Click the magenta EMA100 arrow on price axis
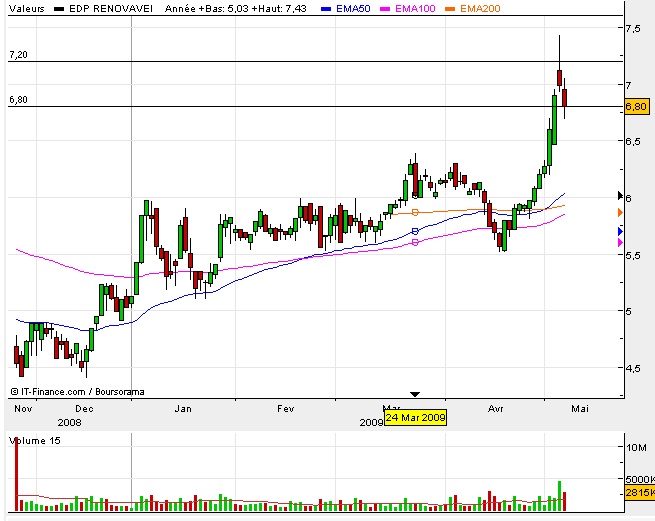The height and width of the screenshot is (521, 655). (620, 242)
